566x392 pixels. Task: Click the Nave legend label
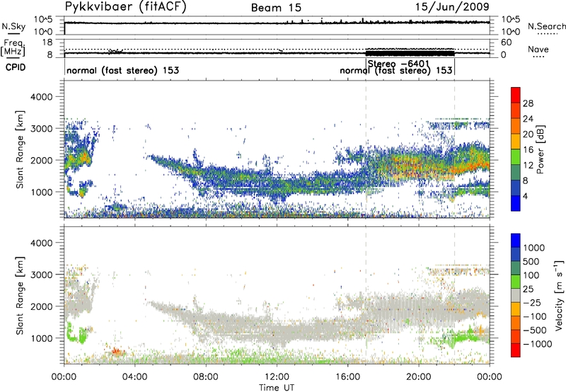pyautogui.click(x=538, y=50)
